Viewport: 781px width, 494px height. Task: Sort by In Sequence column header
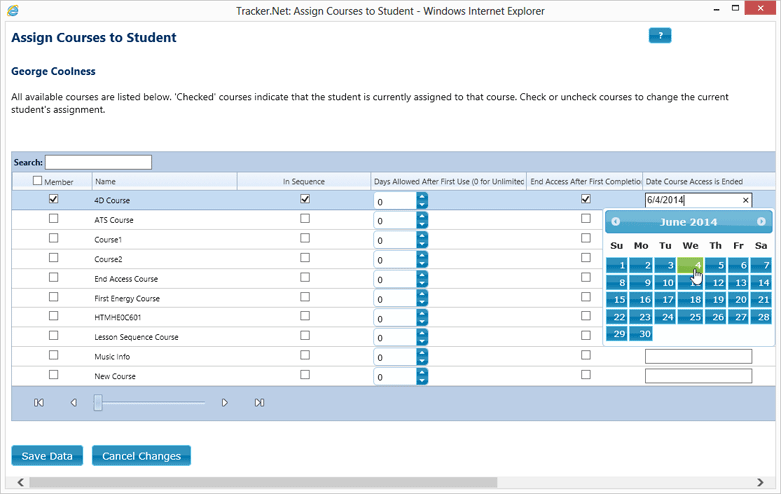(x=304, y=181)
